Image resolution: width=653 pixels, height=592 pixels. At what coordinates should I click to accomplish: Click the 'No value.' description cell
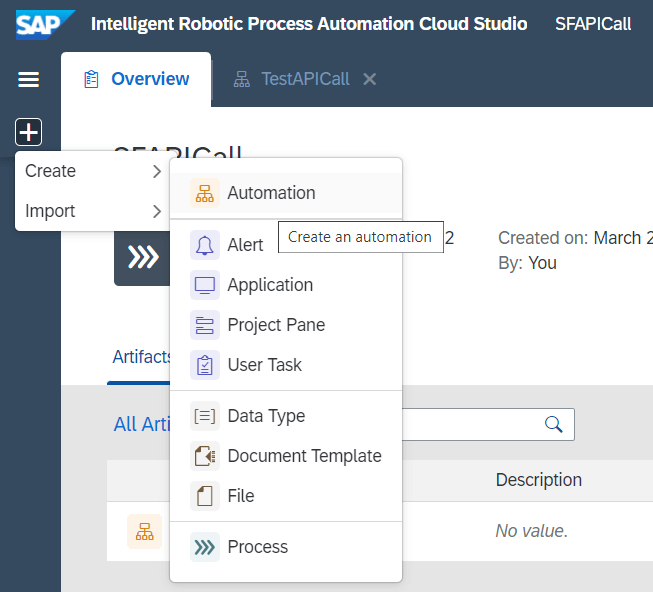pyautogui.click(x=531, y=531)
